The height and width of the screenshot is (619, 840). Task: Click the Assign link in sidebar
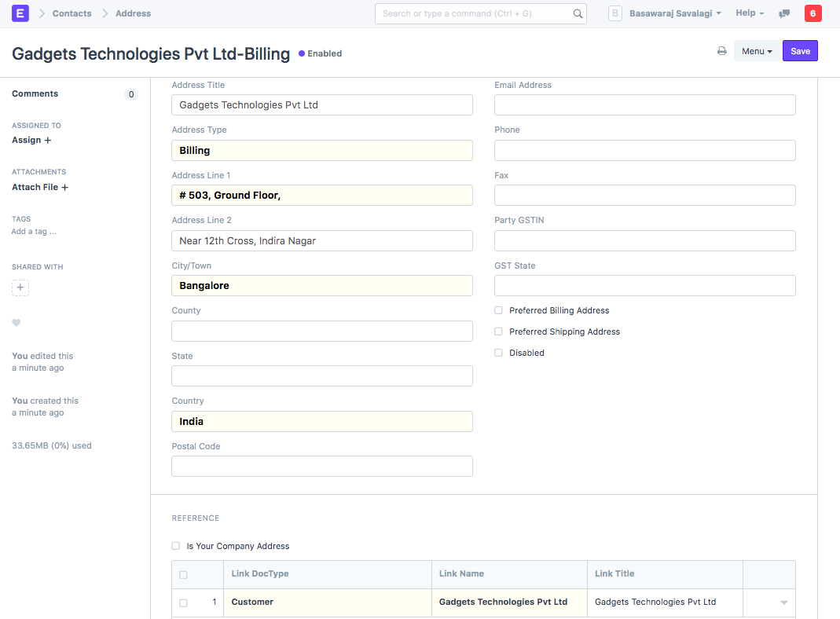[31, 140]
